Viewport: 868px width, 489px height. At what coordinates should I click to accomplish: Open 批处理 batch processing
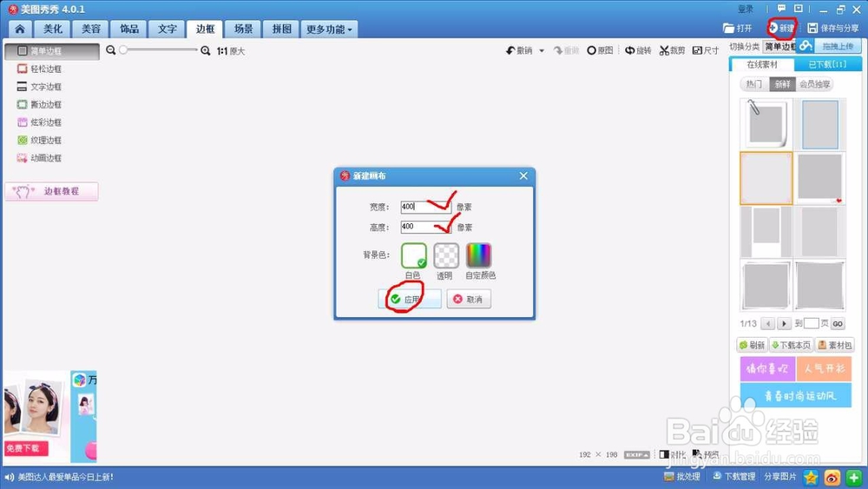pos(682,476)
